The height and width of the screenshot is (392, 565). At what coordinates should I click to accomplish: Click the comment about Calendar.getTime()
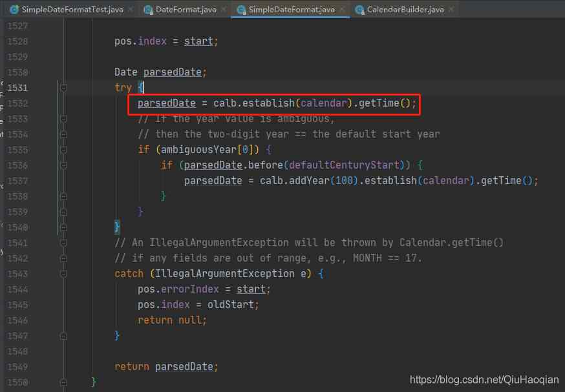pyautogui.click(x=309, y=243)
